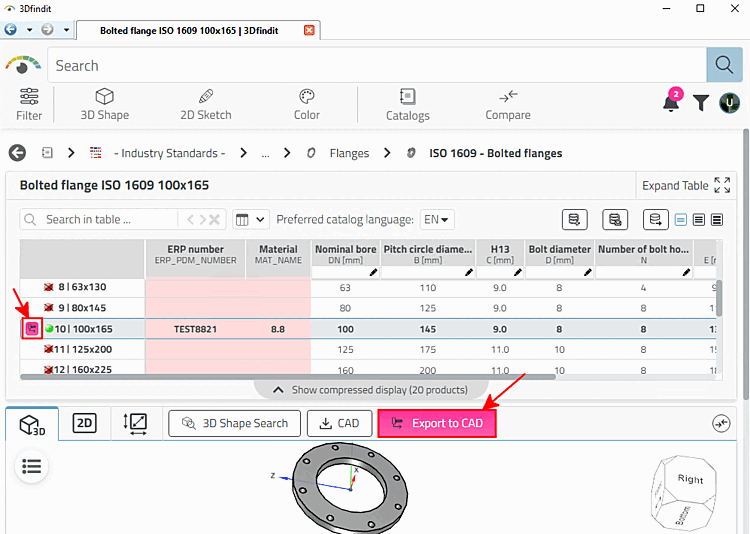Image resolution: width=750 pixels, height=534 pixels.
Task: Click the 3D flange model preview
Action: [x=350, y=488]
